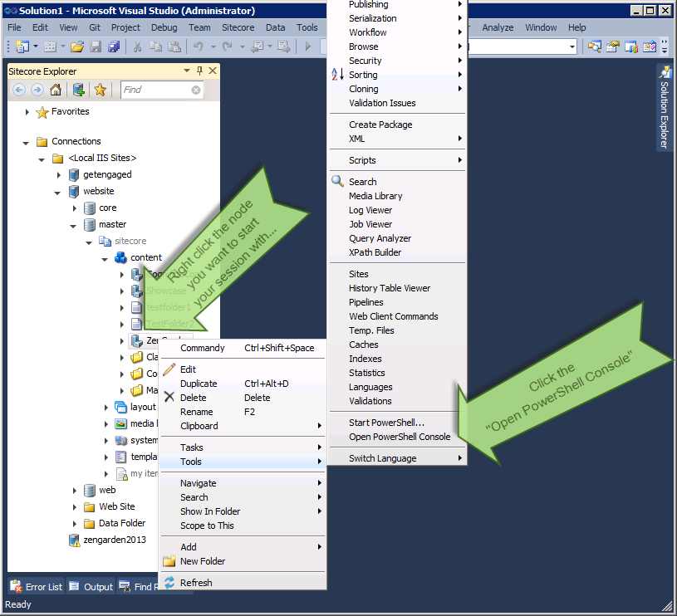The image size is (677, 616).
Task: Go back using Sitecore Explorer back arrow
Action: 19,90
